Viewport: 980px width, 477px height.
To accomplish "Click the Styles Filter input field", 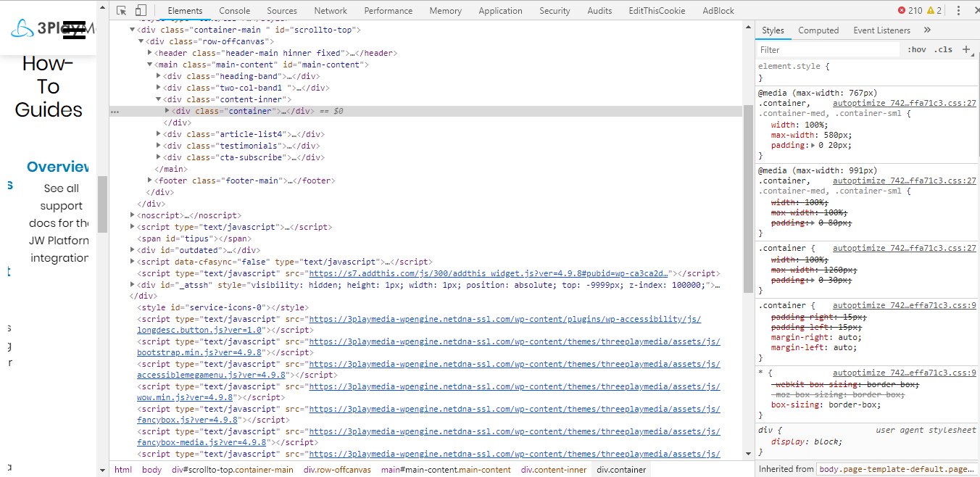I will pos(828,49).
